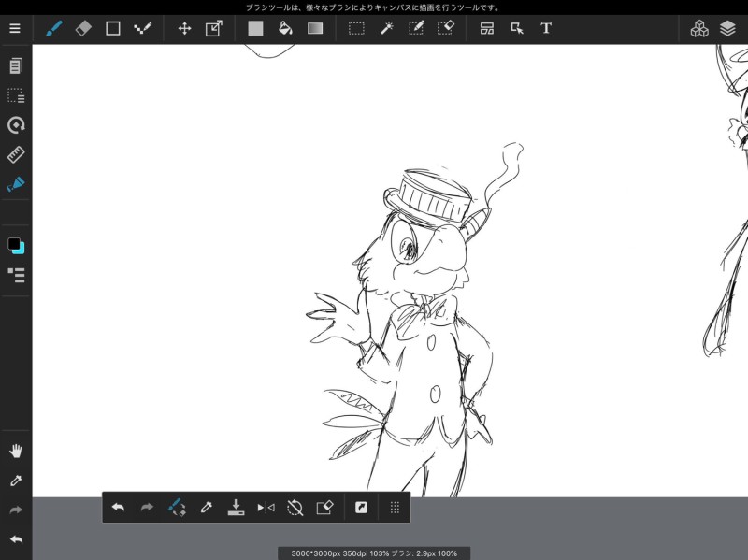Screen dimensions: 748x560
Task: Select the Gradient tool
Action: click(x=315, y=29)
